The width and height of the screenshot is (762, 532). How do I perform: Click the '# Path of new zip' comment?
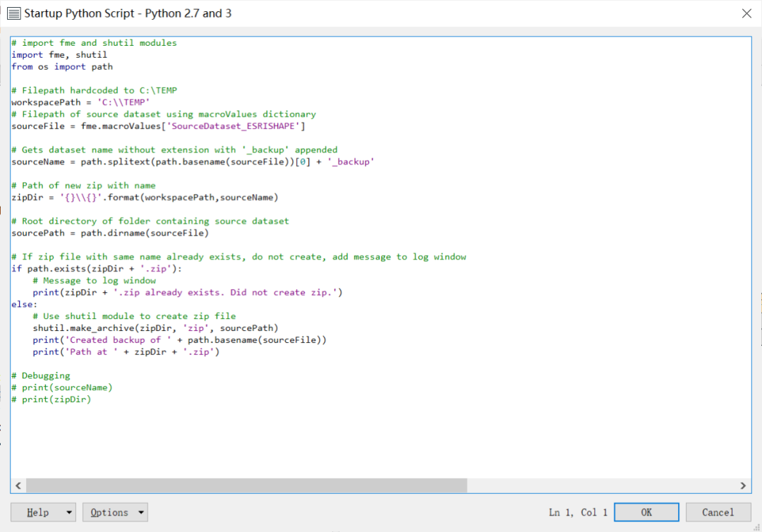pyautogui.click(x=83, y=185)
